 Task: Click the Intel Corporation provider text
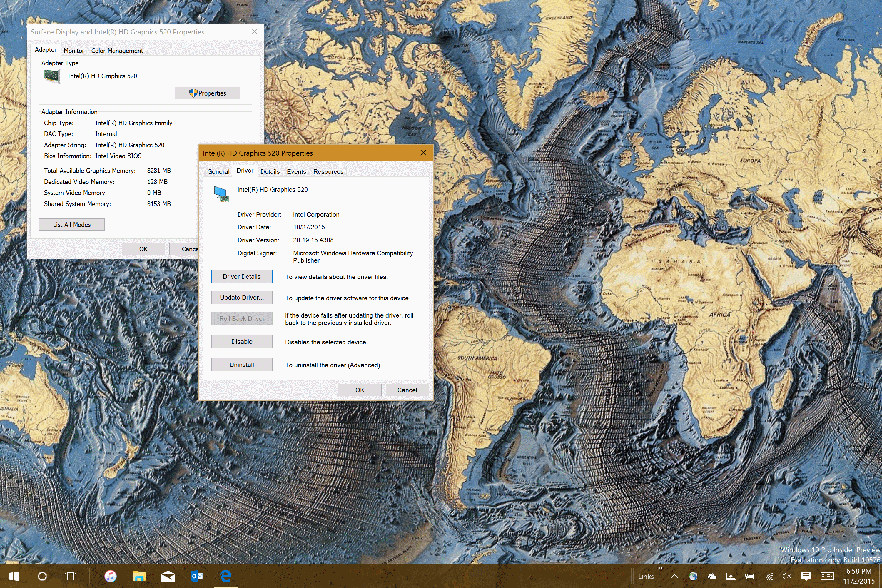click(x=316, y=215)
